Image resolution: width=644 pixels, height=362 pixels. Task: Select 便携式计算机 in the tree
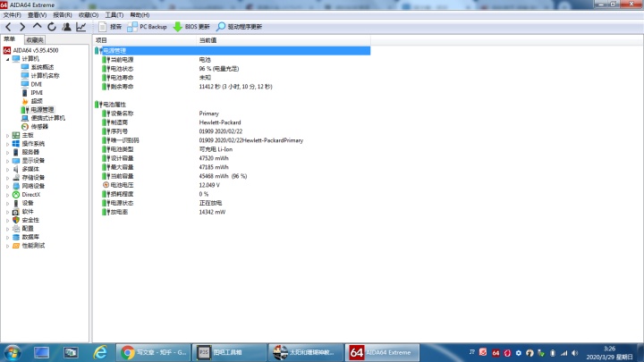click(x=48, y=118)
